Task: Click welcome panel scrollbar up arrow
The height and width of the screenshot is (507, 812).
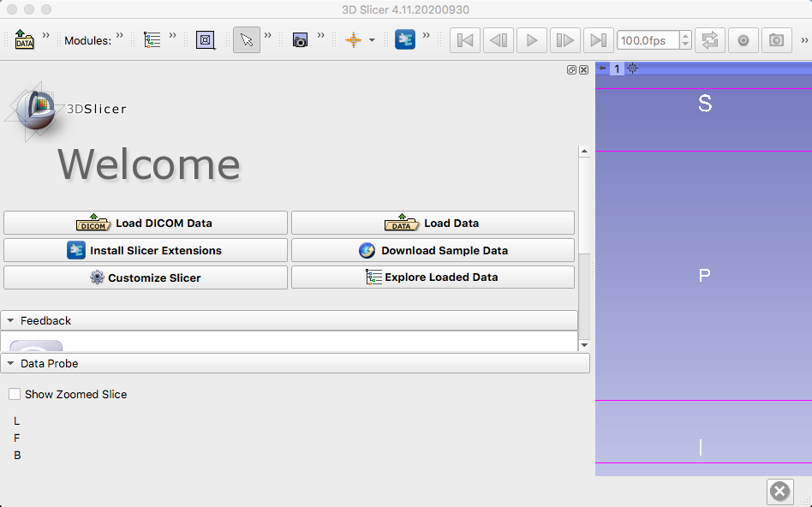Action: coord(584,152)
